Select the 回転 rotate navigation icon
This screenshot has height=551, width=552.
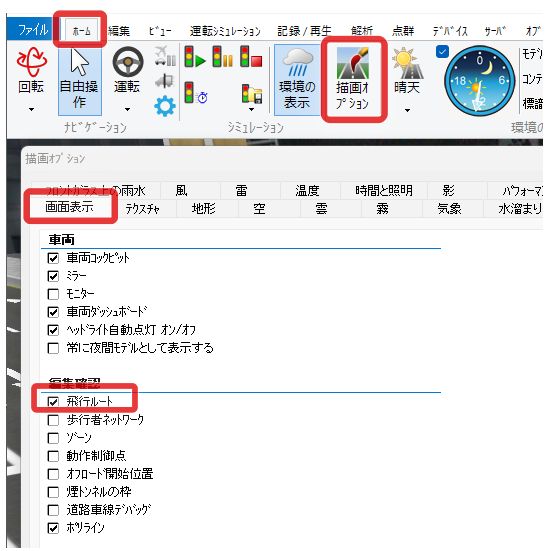click(31, 62)
